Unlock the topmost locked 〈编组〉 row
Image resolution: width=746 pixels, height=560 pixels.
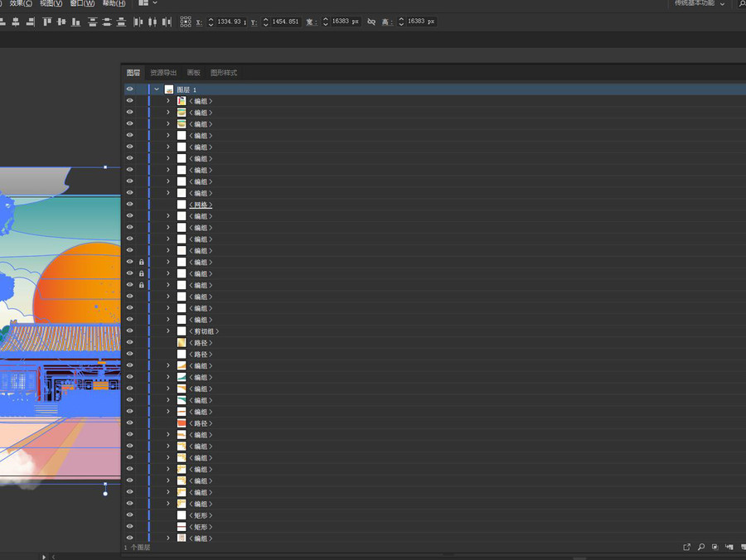[x=141, y=262]
